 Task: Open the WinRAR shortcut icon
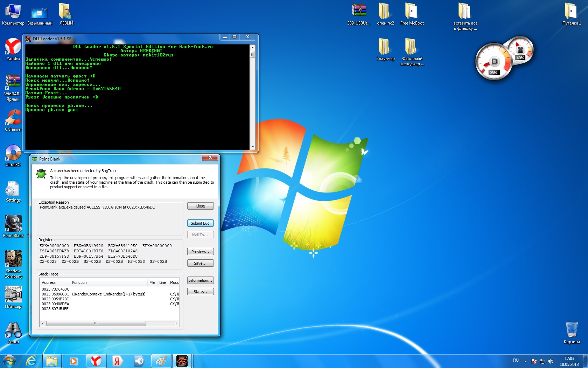[13, 87]
